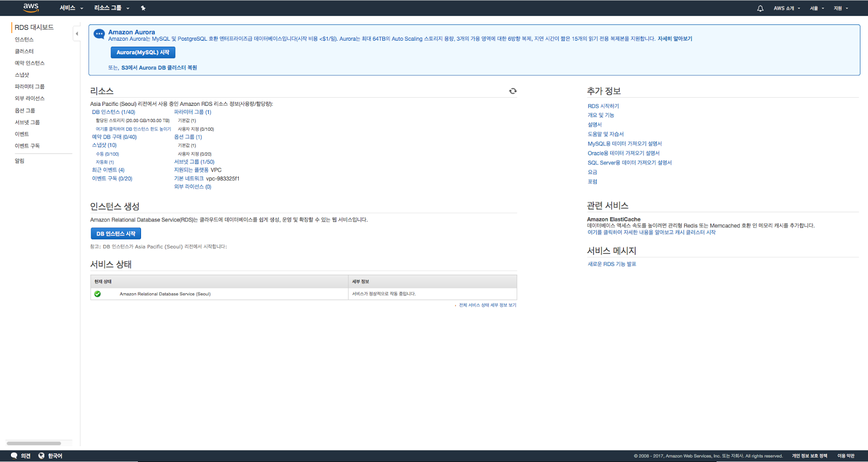This screenshot has height=462, width=868.
Task: Open 이벤트 in the sidebar
Action: [x=22, y=134]
